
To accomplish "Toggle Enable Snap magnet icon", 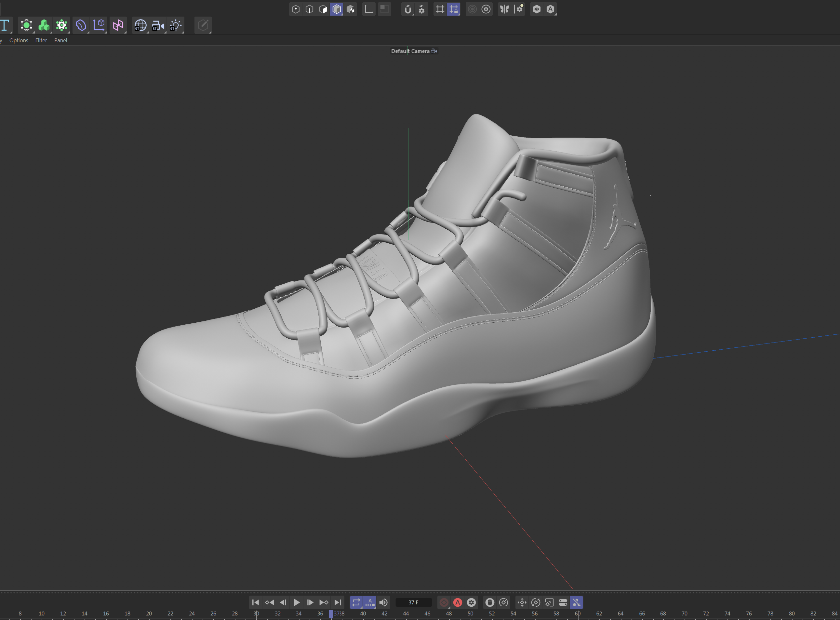I will point(408,9).
